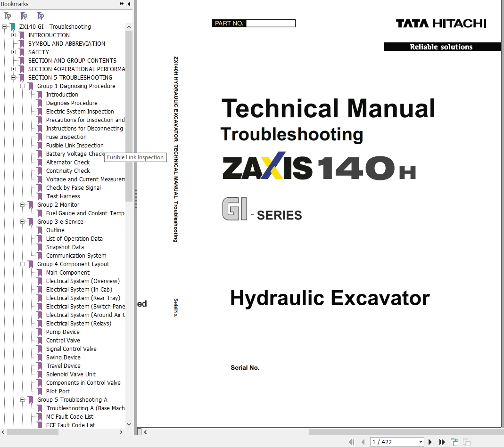This screenshot has height=447, width=504.
Task: Select Electrical System (Relays) bookmark
Action: pos(79,324)
